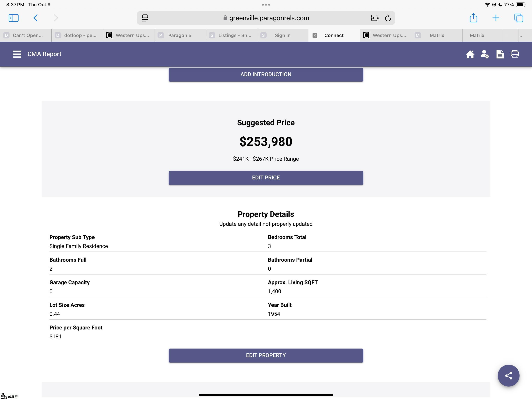532x399 pixels.
Task: Click the extensions icon in address bar
Action: point(375,18)
